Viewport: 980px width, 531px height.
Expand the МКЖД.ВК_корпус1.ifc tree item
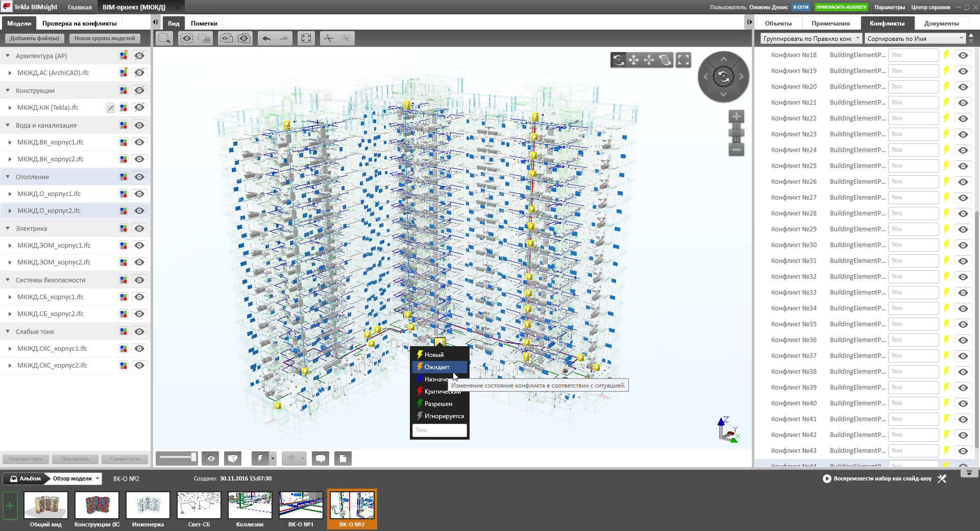[x=9, y=142]
